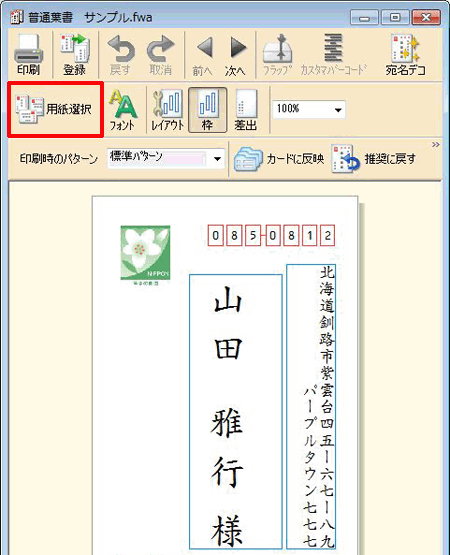450x555 pixels.
Task: Select the postal code boxes 085-0812
Action: [x=271, y=235]
